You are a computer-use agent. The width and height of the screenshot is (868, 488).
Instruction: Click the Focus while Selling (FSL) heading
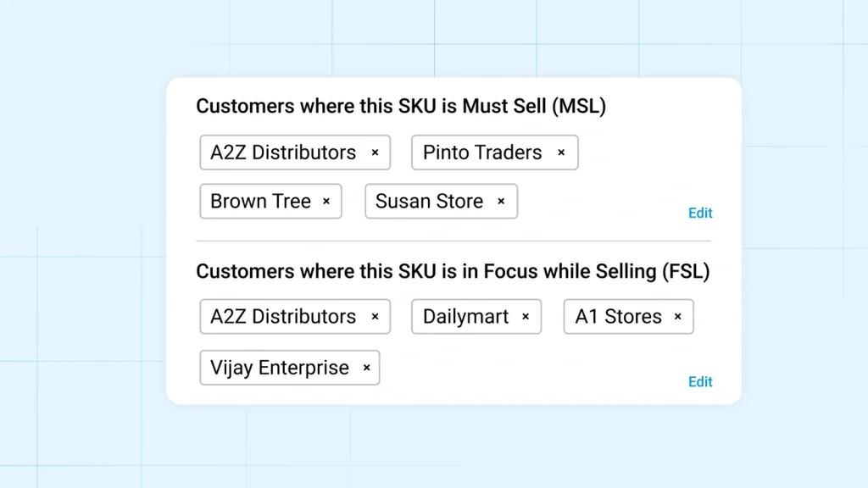453,271
